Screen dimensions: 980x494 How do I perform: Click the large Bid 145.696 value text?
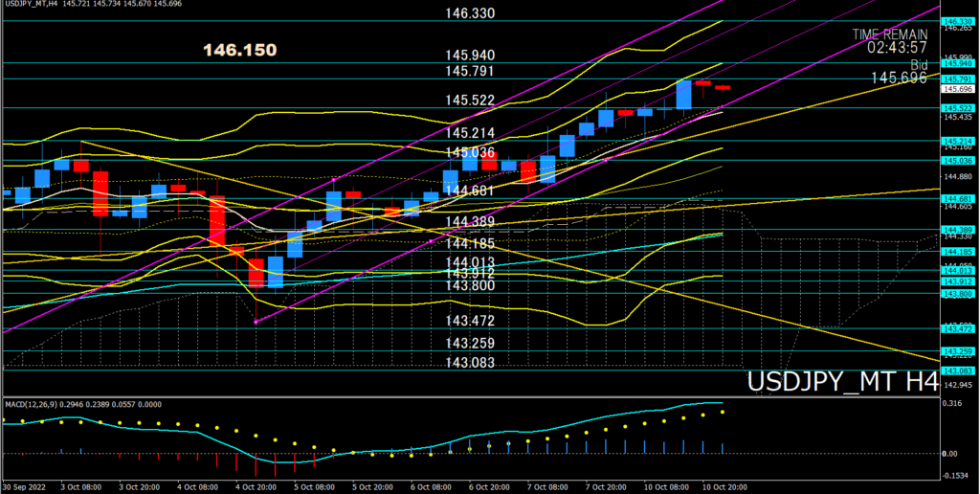click(x=900, y=78)
